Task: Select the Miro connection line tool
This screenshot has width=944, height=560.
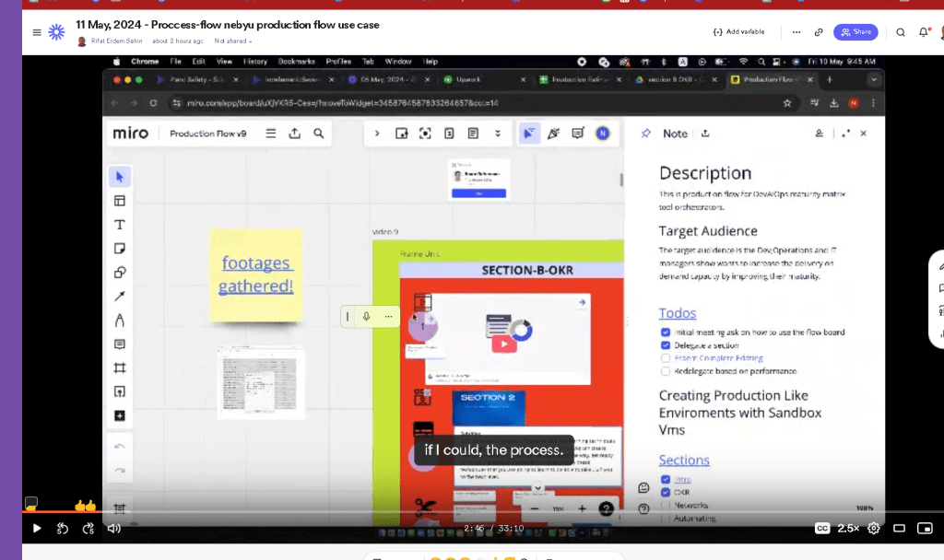Action: click(x=119, y=296)
